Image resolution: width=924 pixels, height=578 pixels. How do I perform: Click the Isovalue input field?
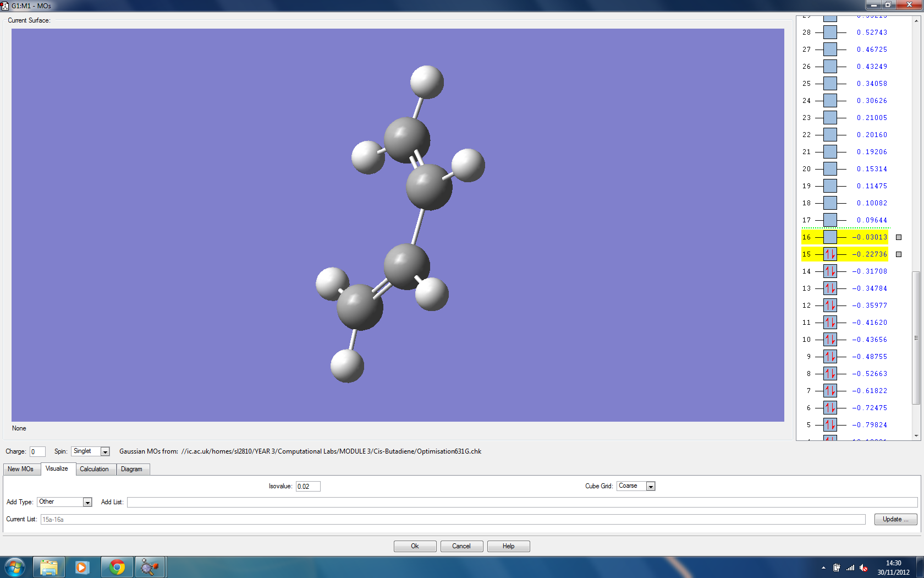pos(307,487)
